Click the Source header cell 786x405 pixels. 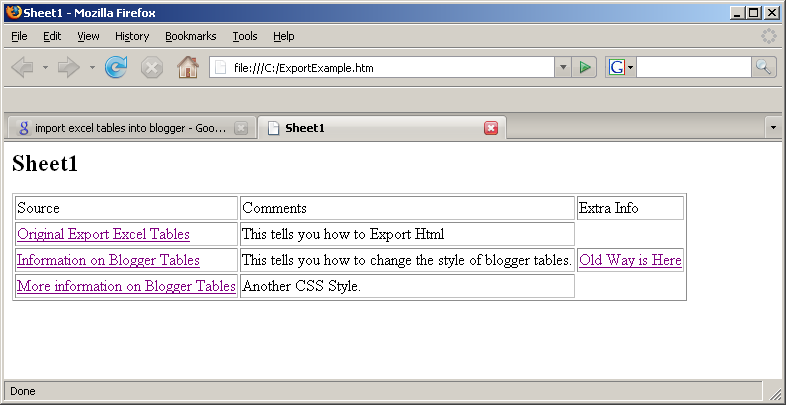click(126, 208)
